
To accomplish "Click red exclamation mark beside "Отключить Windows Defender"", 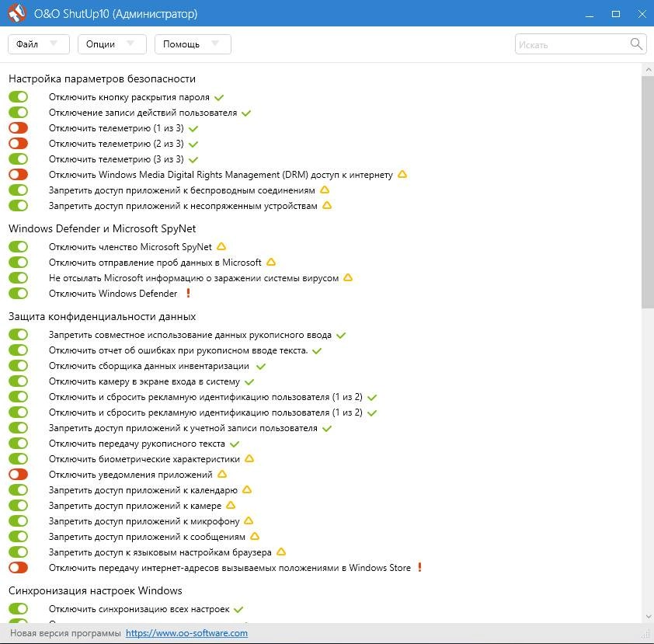I will tap(188, 293).
